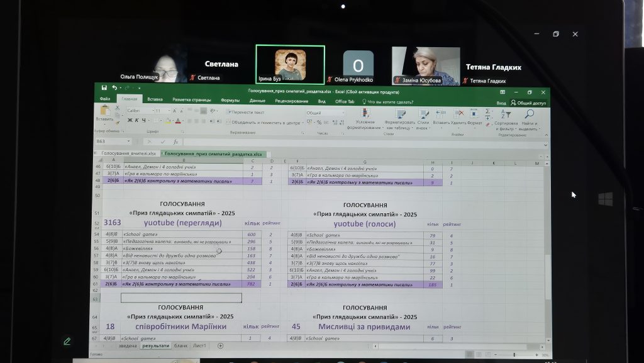Image resolution: width=644 pixels, height=363 pixels.
Task: Open the number format dropdown showing Общий
Action: point(324,113)
